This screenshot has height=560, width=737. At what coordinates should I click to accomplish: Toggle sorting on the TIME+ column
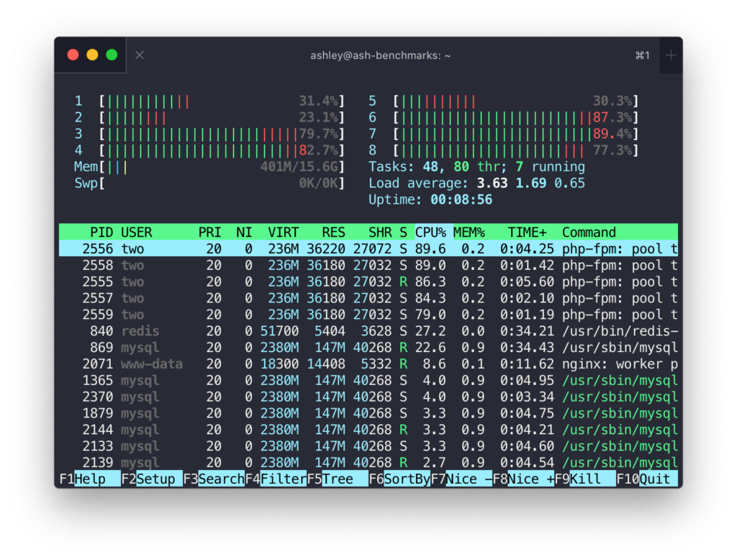[x=526, y=232]
